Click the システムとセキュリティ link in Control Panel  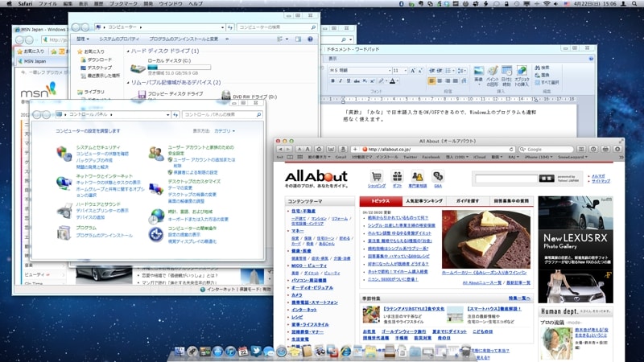(98, 148)
